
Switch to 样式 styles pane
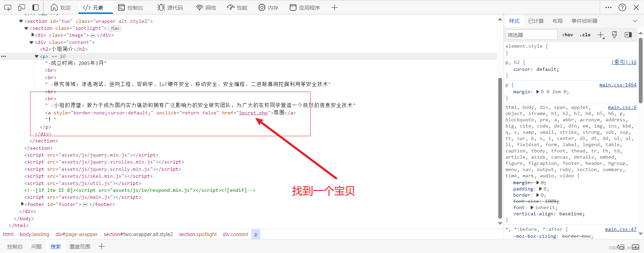point(514,21)
